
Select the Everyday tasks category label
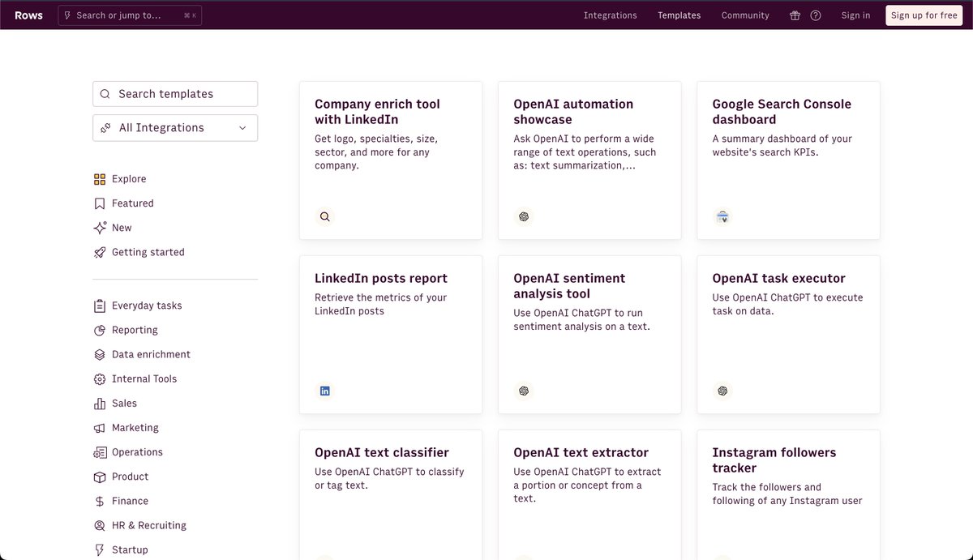click(x=147, y=306)
